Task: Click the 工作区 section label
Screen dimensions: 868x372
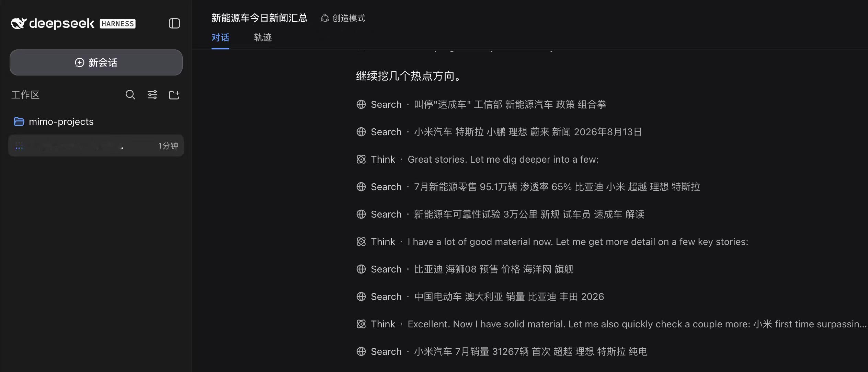Action: click(x=25, y=95)
